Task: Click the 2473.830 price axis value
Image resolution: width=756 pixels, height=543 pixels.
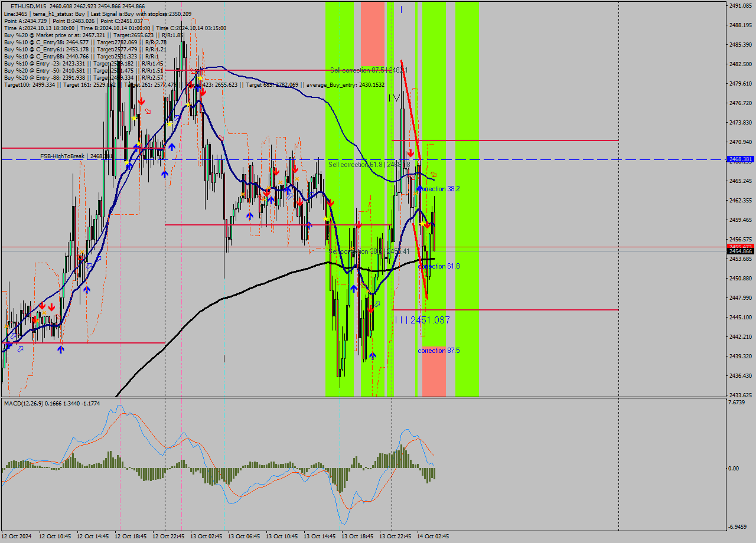Action: pos(741,122)
